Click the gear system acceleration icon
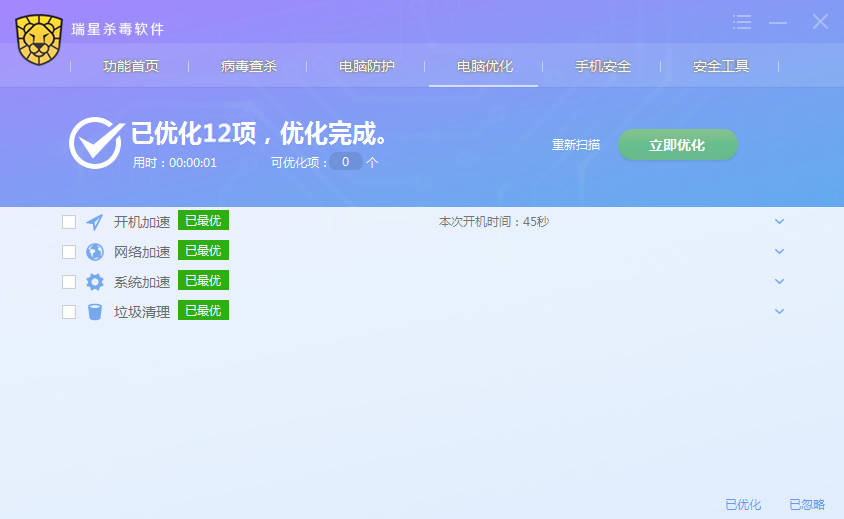 95,282
